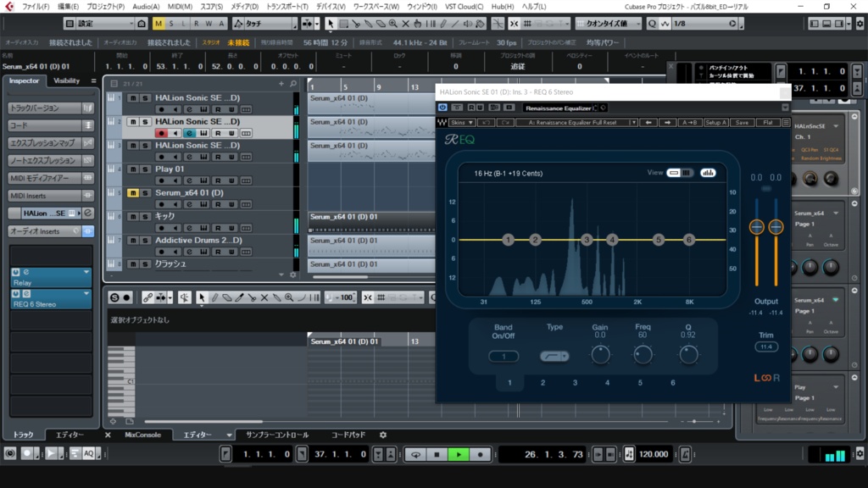Select the key editor Erase tool
Image resolution: width=868 pixels, height=488 pixels.
(x=227, y=297)
